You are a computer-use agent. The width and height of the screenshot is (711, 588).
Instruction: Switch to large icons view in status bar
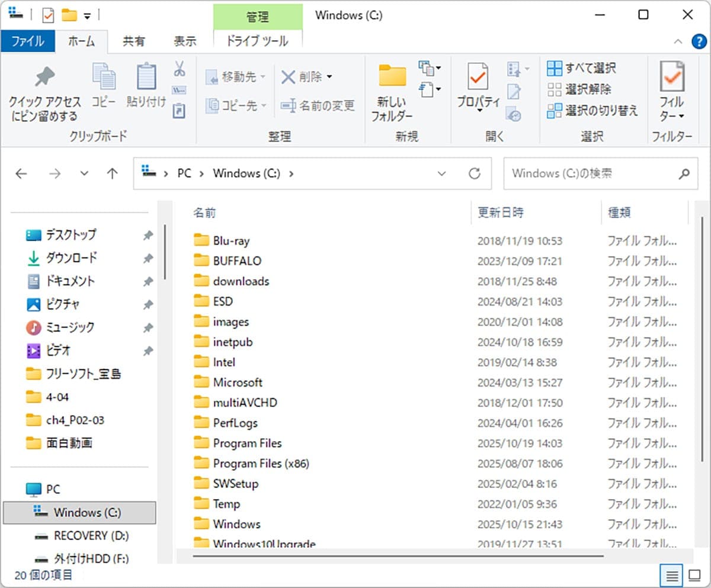[x=693, y=575]
